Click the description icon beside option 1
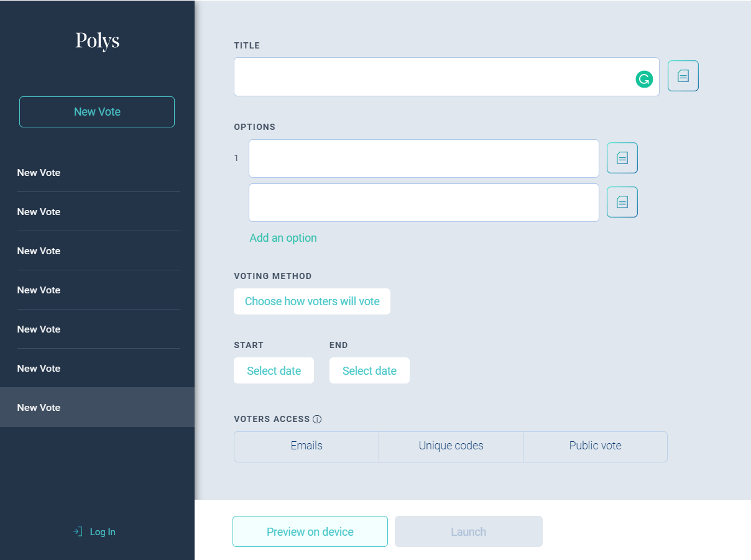 tap(622, 158)
